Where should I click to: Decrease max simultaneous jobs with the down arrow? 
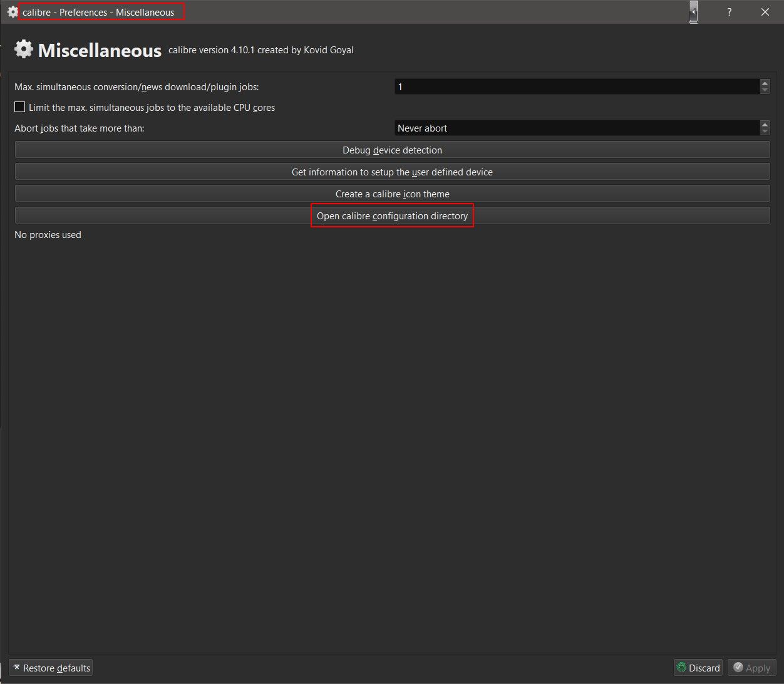[765, 90]
